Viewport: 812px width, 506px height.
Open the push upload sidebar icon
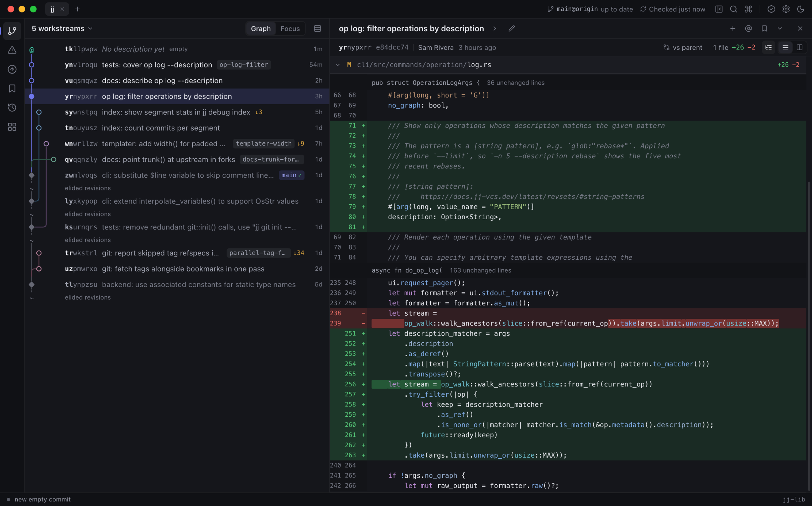[x=12, y=69]
